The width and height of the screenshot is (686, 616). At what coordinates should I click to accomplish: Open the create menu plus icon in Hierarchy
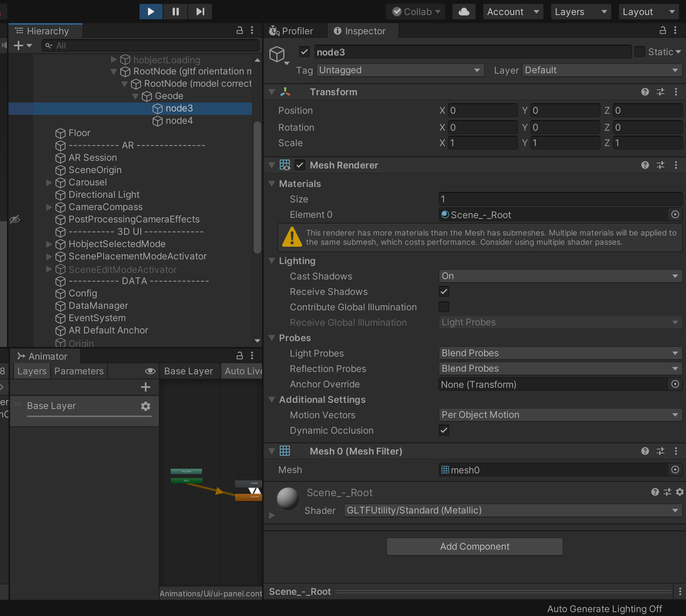pos(18,45)
